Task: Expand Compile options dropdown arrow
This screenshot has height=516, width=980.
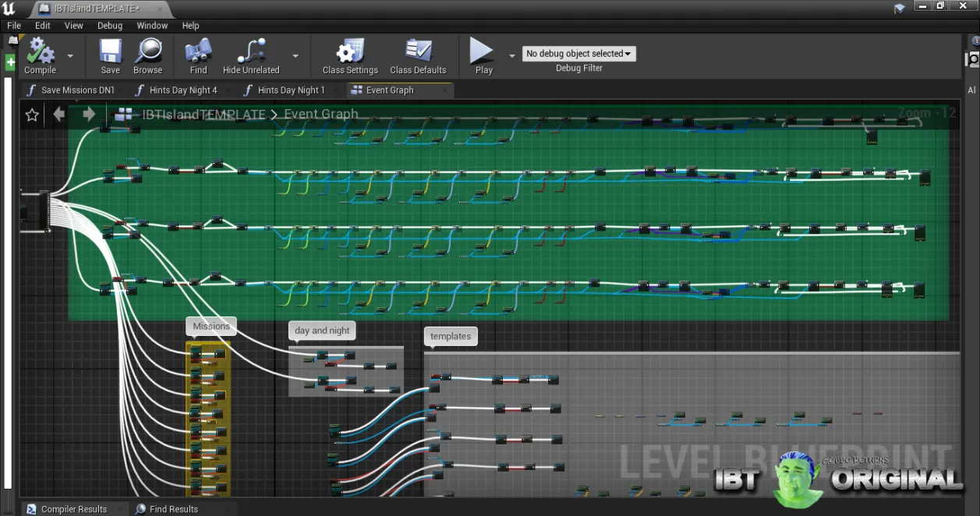Action: pyautogui.click(x=70, y=56)
